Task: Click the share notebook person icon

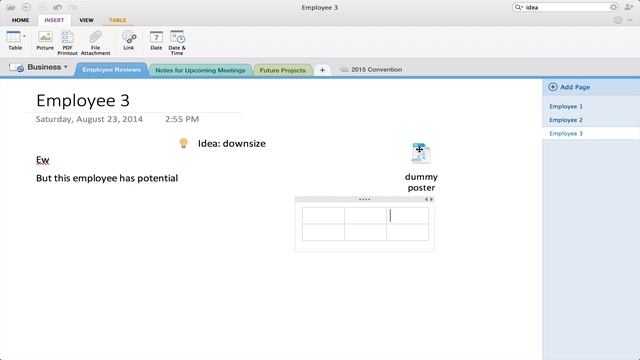Action: (x=629, y=7)
